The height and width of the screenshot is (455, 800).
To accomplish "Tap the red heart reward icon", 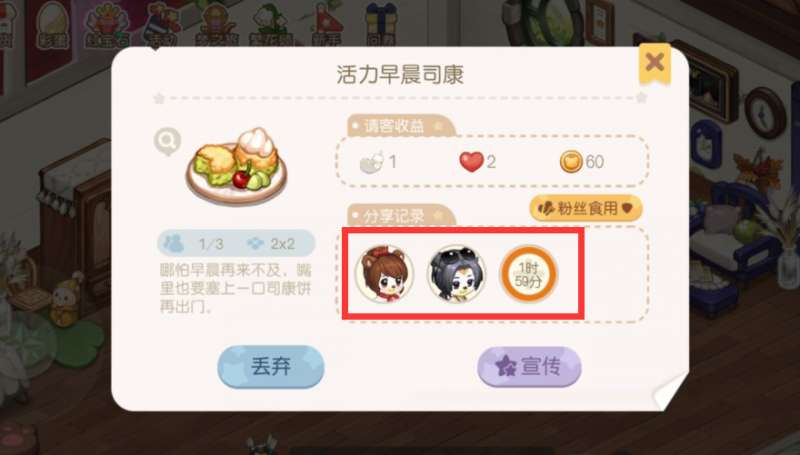I will [471, 162].
